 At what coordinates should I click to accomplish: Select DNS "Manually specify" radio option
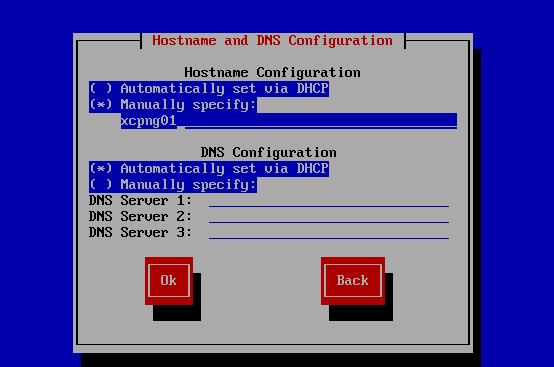173,184
